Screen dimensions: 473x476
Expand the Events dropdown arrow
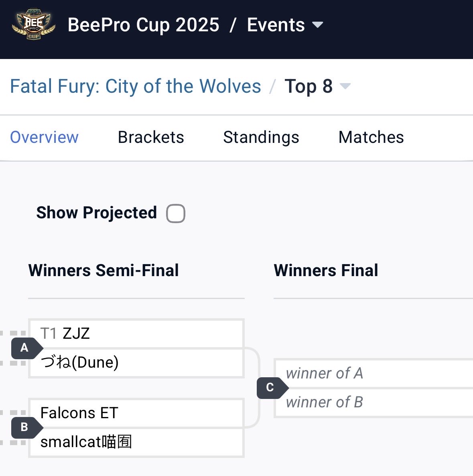tap(317, 24)
